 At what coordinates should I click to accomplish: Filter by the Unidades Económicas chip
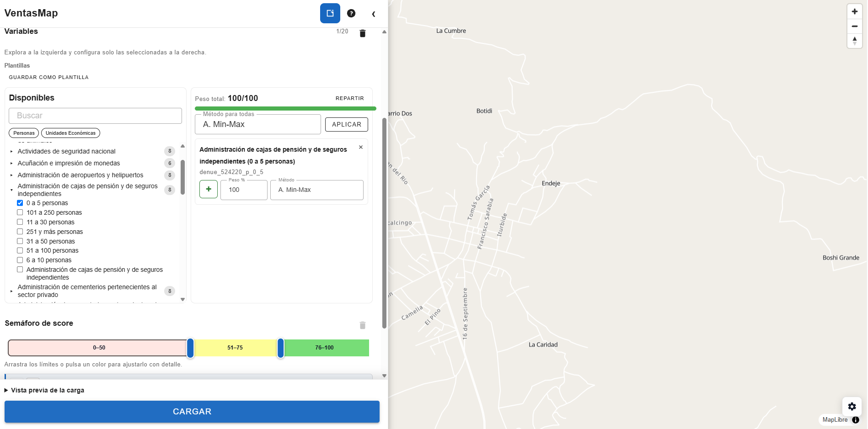(x=70, y=133)
